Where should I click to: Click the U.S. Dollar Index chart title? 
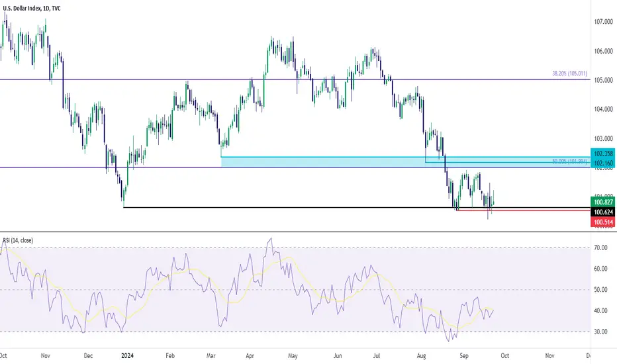click(x=32, y=8)
